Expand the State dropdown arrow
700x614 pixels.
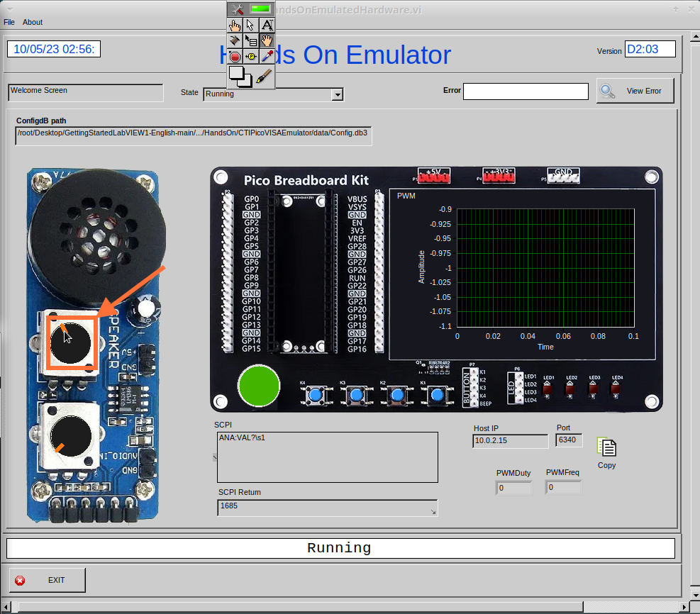(x=338, y=94)
